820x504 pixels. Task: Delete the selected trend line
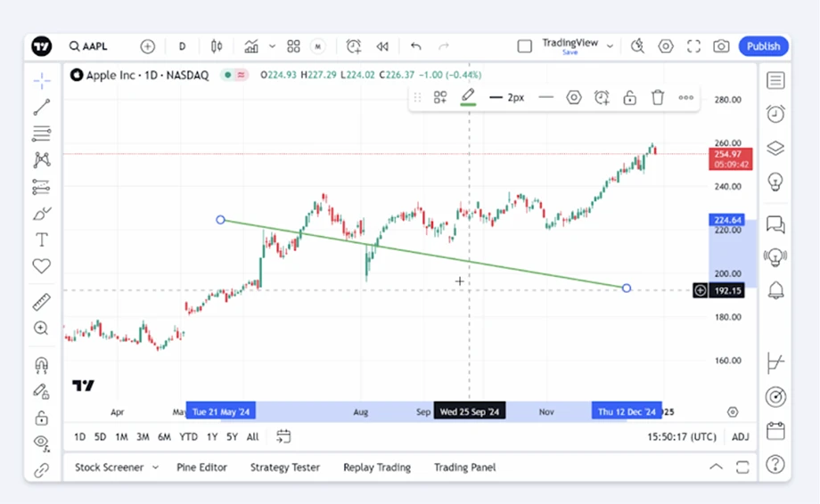tap(658, 97)
